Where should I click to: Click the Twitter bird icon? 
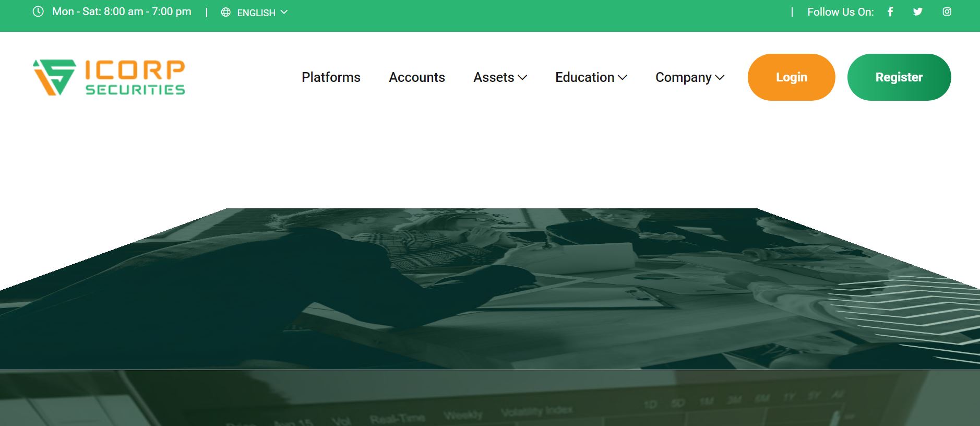[918, 11]
